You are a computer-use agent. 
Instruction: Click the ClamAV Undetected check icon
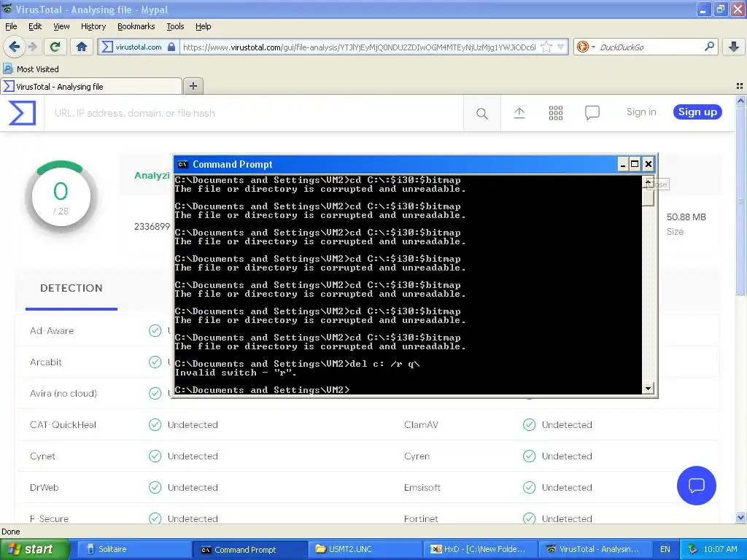pos(530,425)
